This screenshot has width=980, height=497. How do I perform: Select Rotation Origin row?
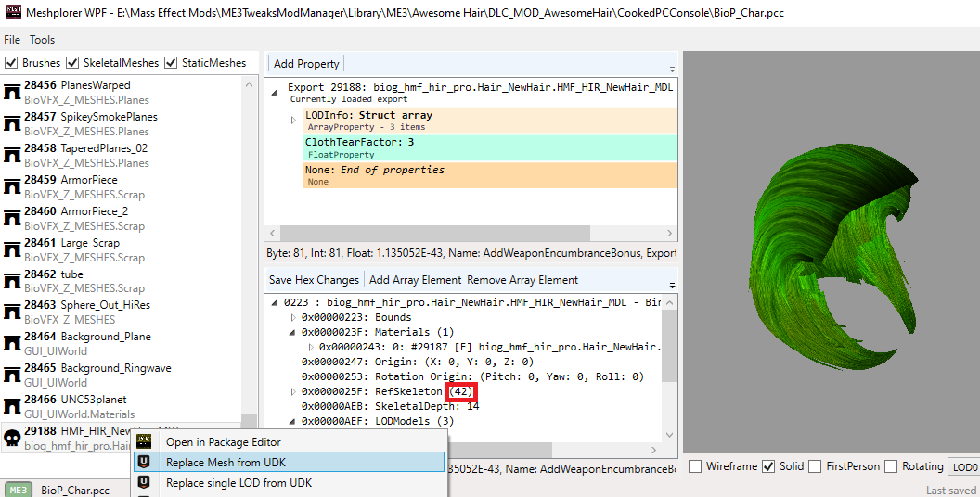click(x=472, y=376)
